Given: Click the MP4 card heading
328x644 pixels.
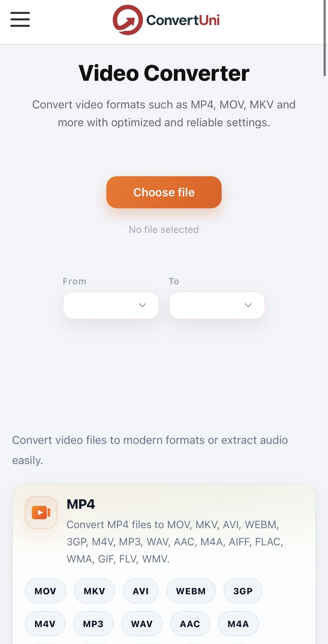Looking at the screenshot, I should (x=81, y=504).
